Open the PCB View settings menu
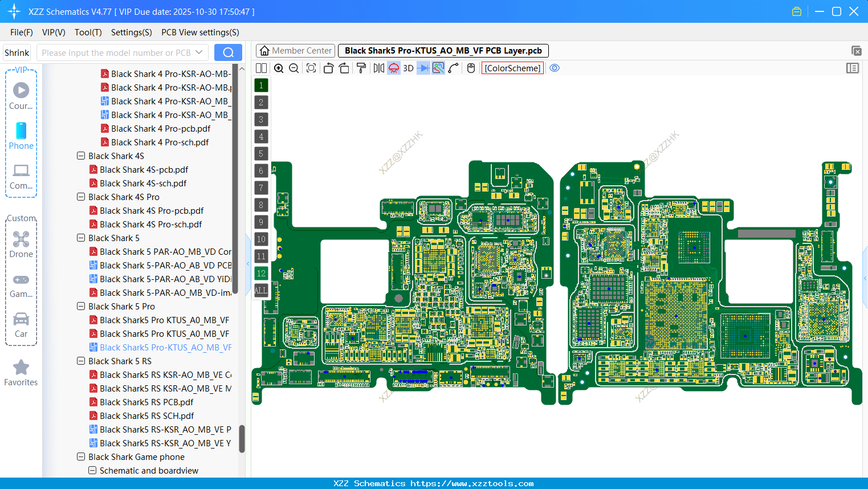 (199, 32)
